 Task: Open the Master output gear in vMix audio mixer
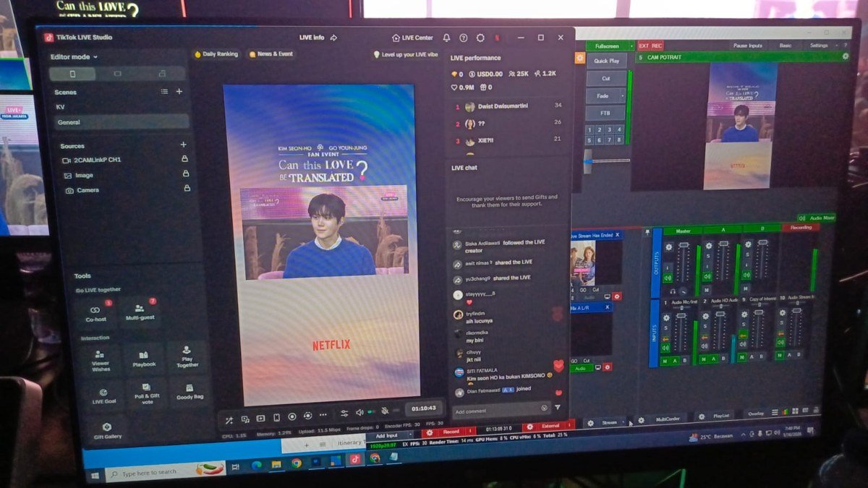pos(669,247)
